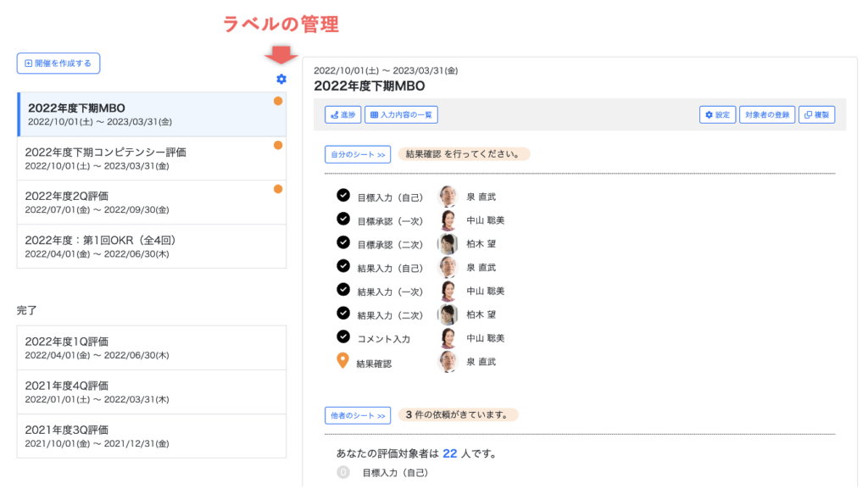Viewport: 868px width, 500px height.
Task: Expand the 他者のシート section
Action: coord(357,415)
